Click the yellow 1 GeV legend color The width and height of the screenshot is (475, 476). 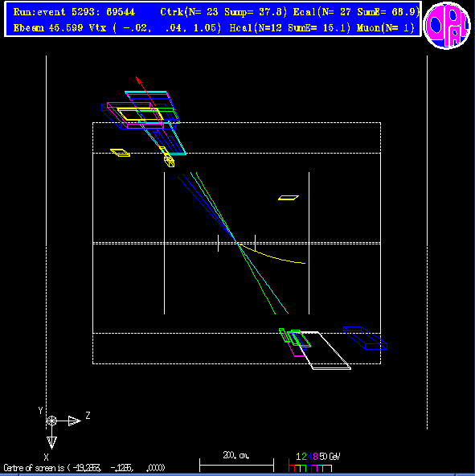coord(298,457)
